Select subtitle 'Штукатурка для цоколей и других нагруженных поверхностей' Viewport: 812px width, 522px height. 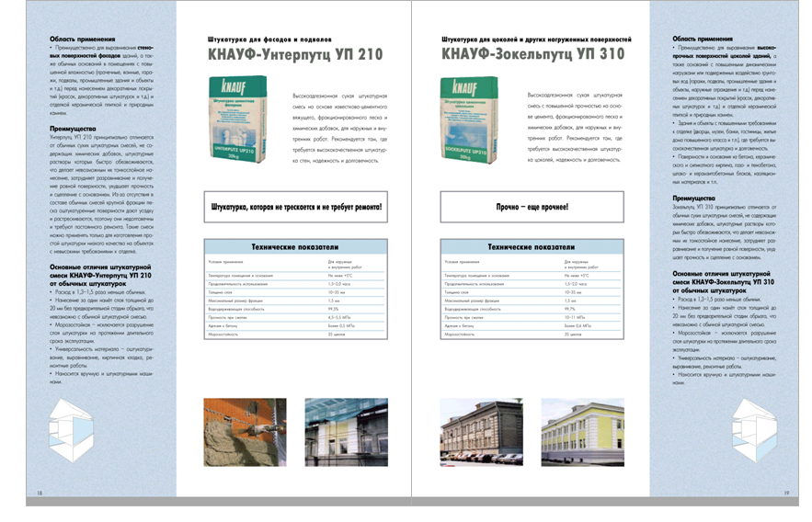536,40
